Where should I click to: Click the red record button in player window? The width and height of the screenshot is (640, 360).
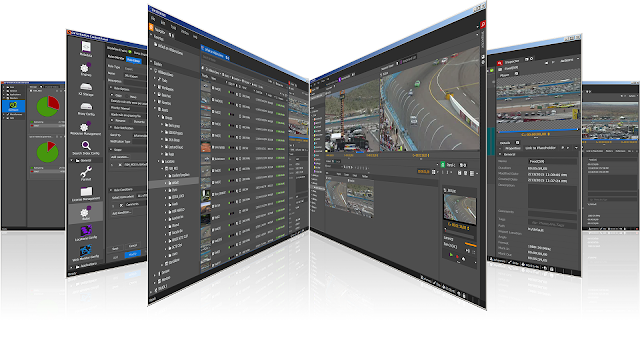pos(458,257)
